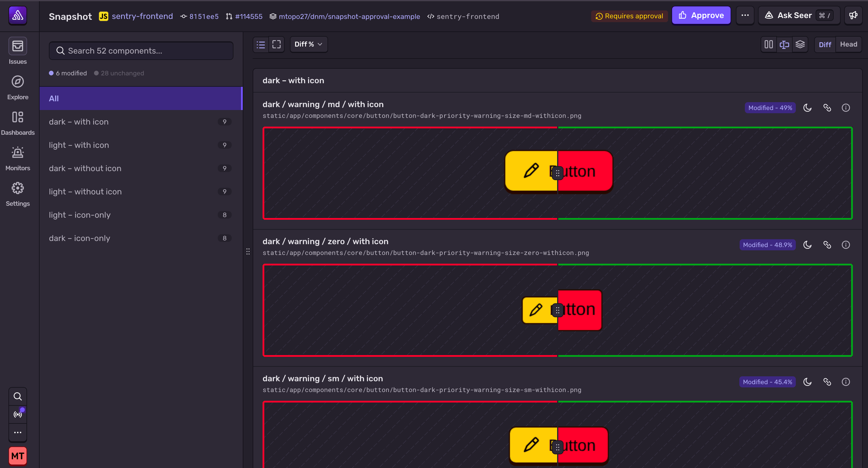
Task: Open sidebar more options ellipsis
Action: [x=17, y=432]
